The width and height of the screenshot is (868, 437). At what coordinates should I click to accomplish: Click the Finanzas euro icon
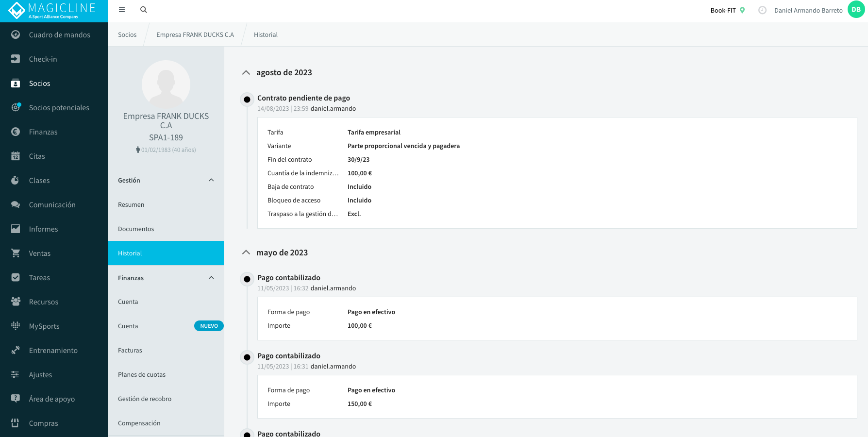coord(16,132)
